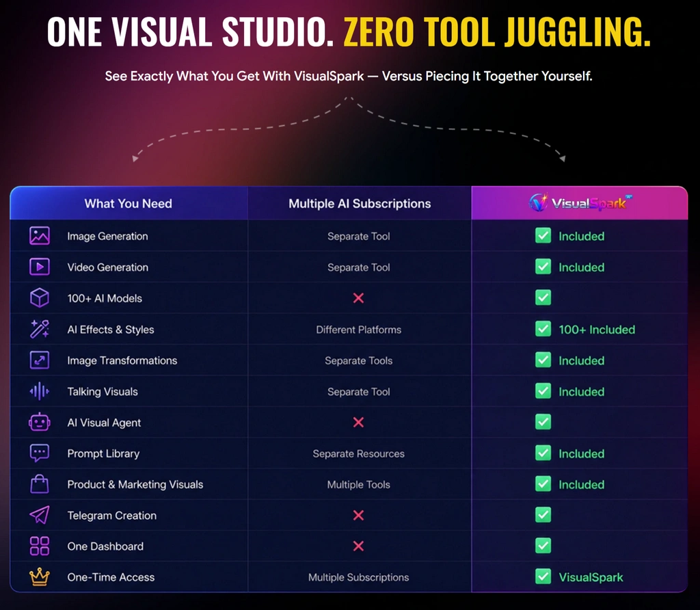Image resolution: width=700 pixels, height=610 pixels.
Task: Click green checkmark in Image Generation row
Action: coord(543,235)
